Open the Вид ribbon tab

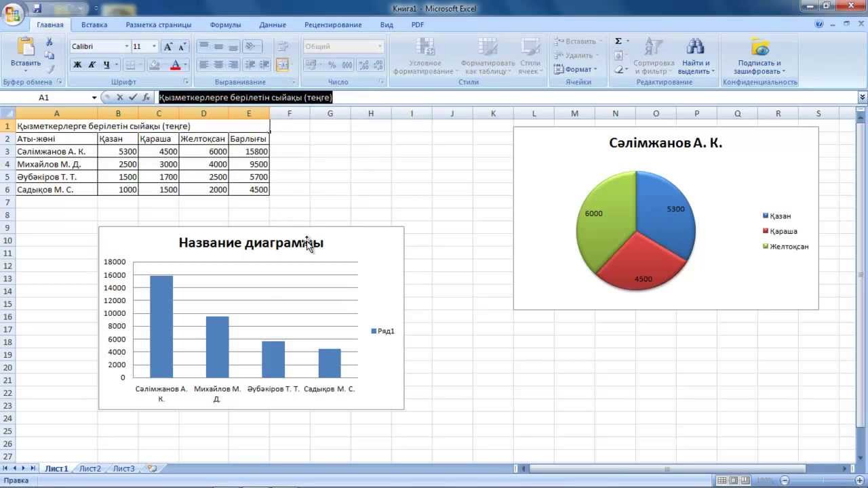387,25
